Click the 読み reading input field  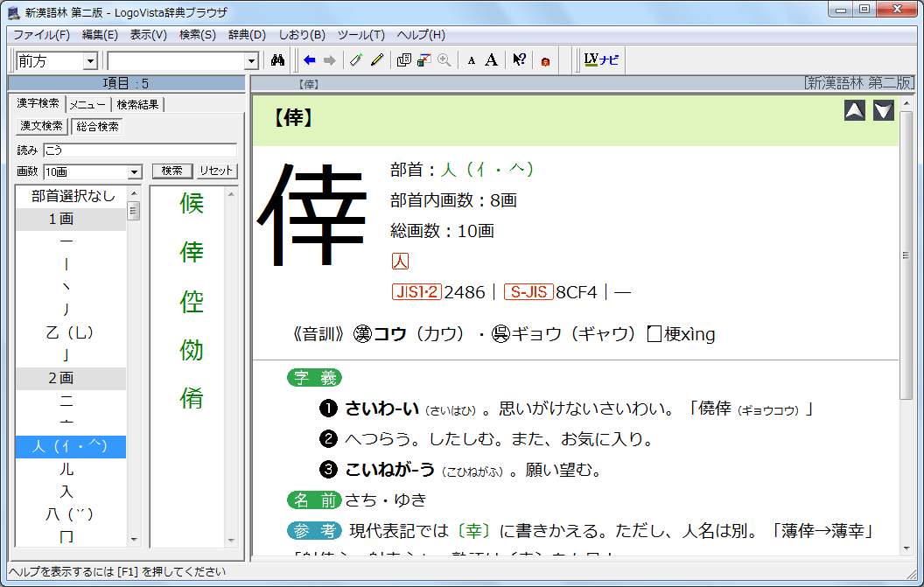pos(140,150)
